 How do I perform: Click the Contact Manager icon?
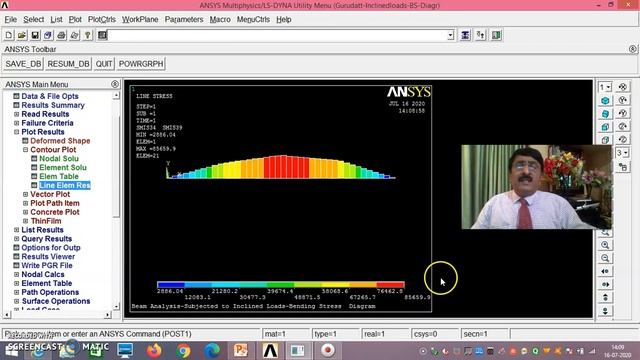coord(496,35)
